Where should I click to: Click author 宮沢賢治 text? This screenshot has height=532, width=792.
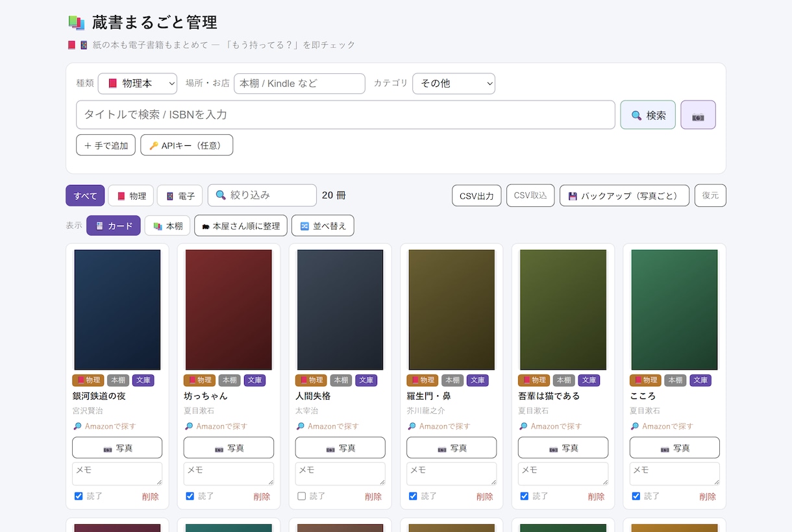click(x=88, y=411)
